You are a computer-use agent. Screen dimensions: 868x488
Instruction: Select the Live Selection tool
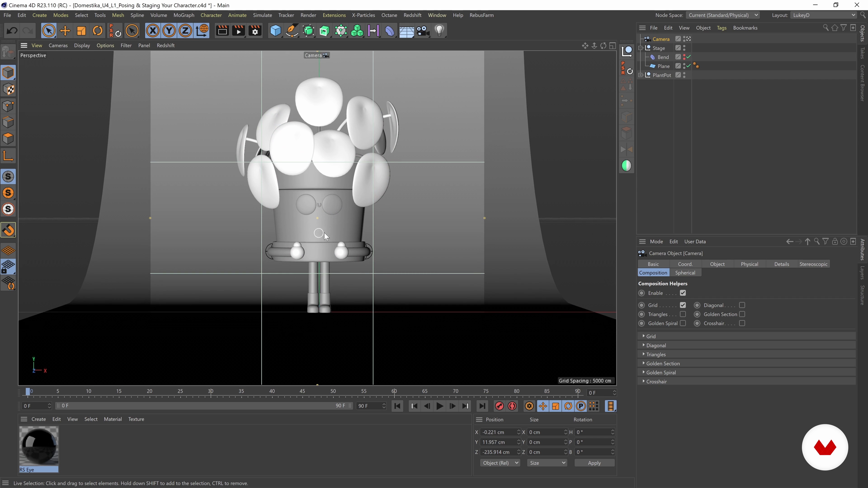coord(49,31)
